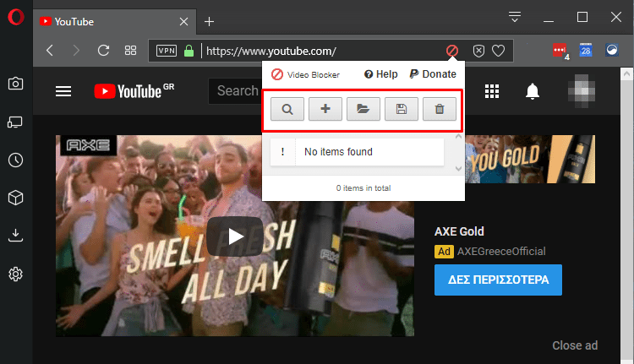
Task: Open History clock icon in sidebar
Action: click(x=15, y=160)
